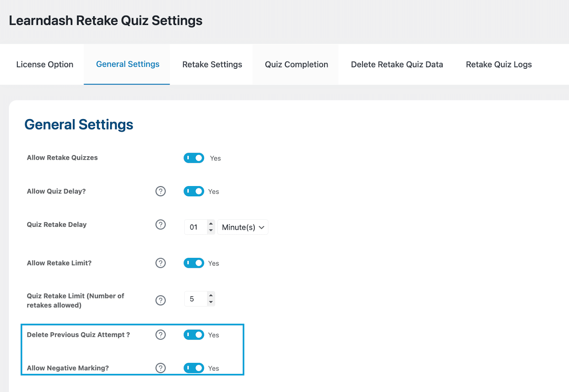Click the Quiz Retake Delay value field

pyautogui.click(x=196, y=227)
